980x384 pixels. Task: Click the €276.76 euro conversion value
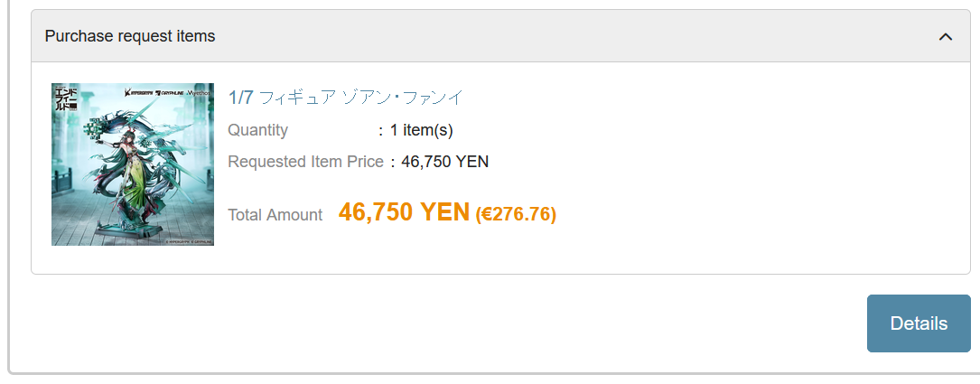[516, 214]
